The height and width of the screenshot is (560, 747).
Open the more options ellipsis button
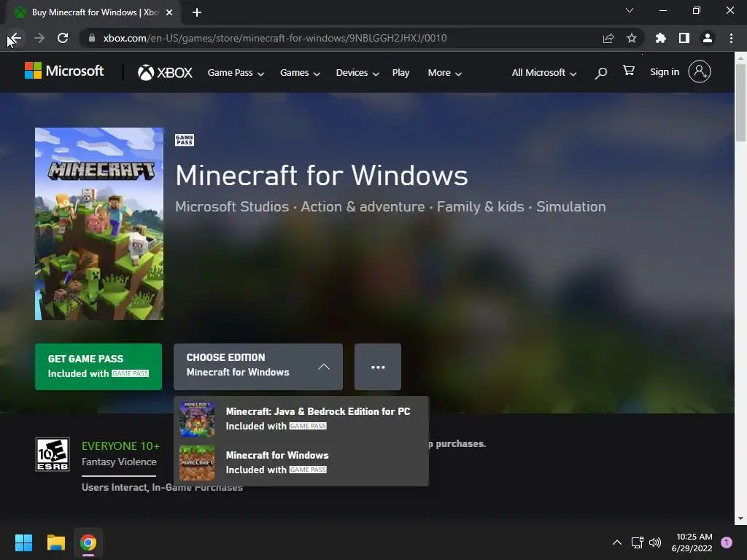[x=378, y=367]
